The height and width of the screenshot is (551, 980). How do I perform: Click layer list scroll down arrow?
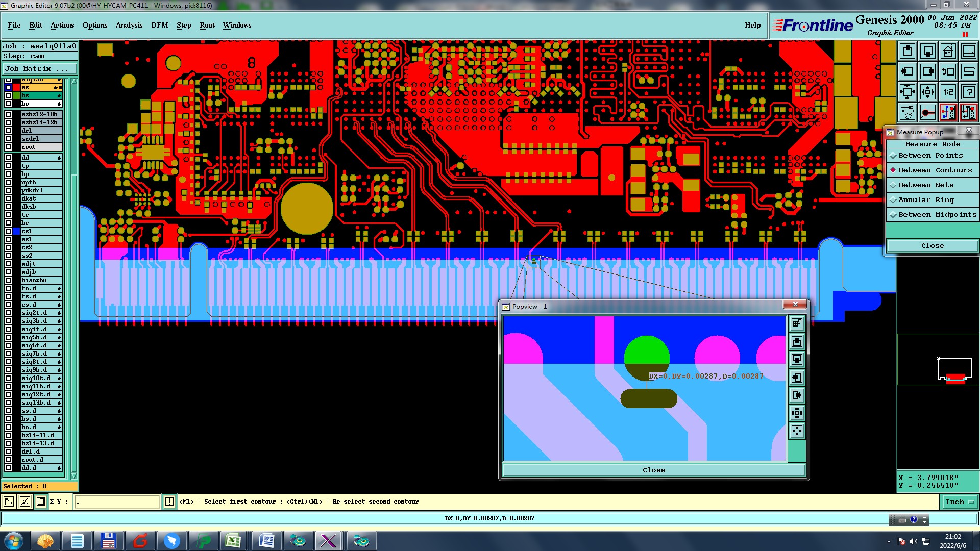point(74,475)
